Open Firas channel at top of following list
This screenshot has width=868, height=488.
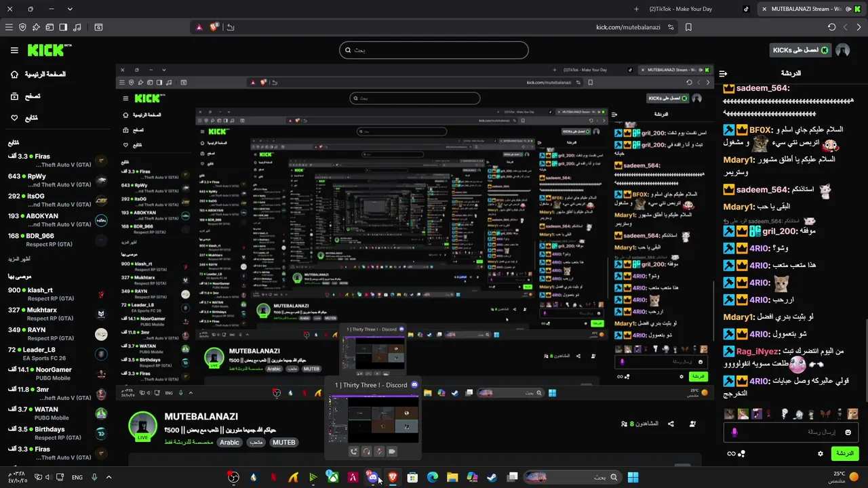pyautogui.click(x=58, y=161)
